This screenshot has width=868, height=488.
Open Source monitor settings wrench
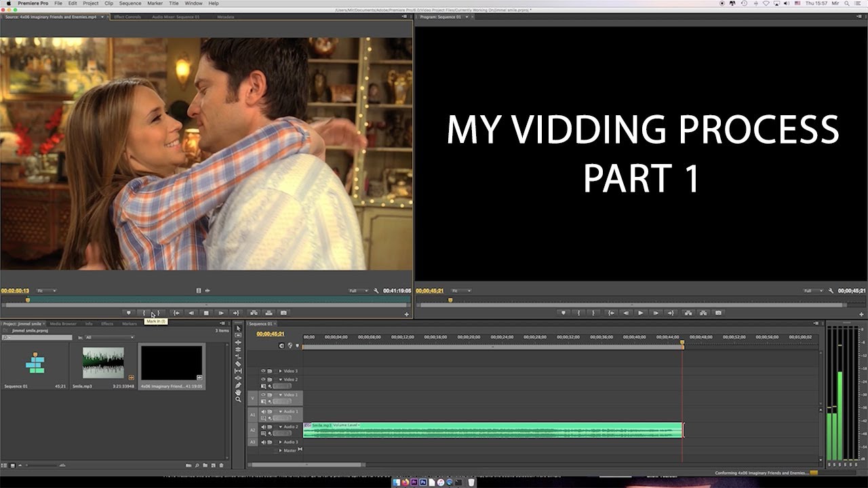click(376, 291)
